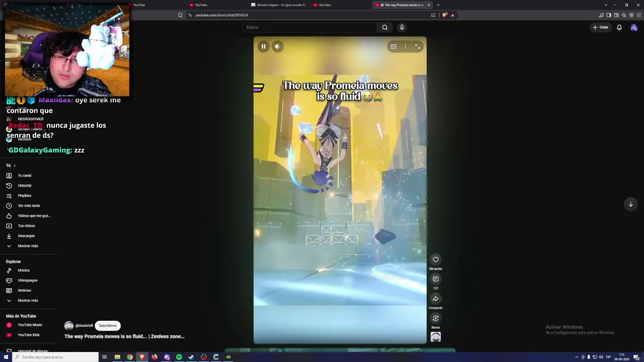Open the Crear create menu
The width and height of the screenshot is (644, 362).
(601, 27)
